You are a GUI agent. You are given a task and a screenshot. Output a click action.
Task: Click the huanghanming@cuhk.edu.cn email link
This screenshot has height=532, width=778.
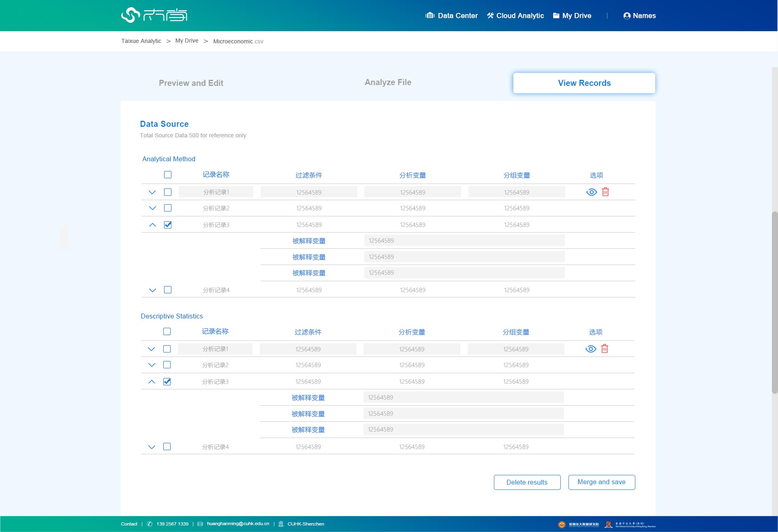(238, 523)
